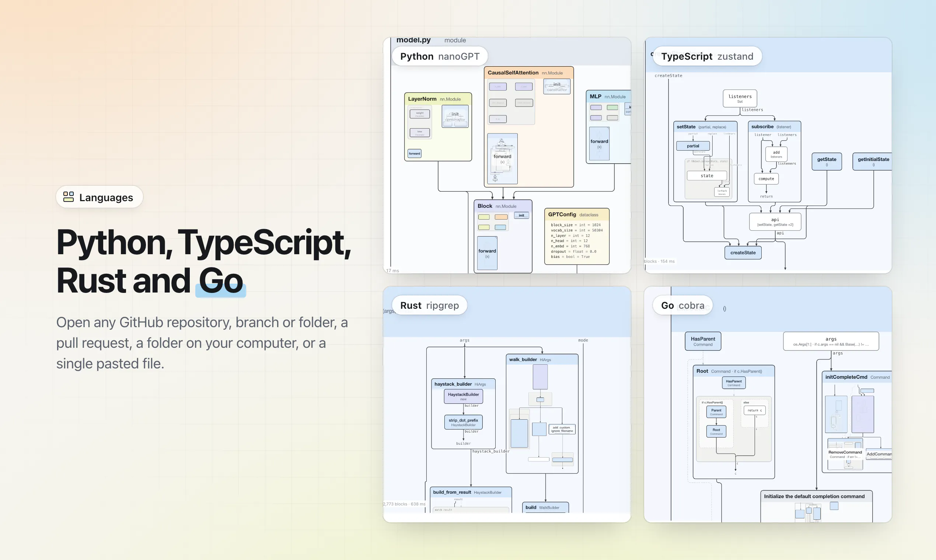Select the partial node in setState
The image size is (936, 560).
click(x=692, y=146)
